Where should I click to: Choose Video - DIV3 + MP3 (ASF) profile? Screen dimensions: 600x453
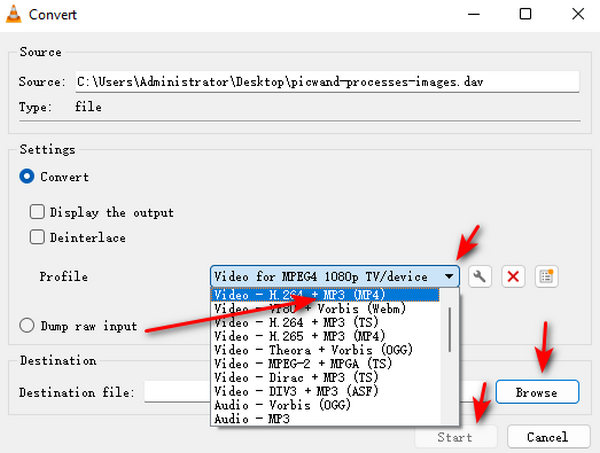tap(325, 391)
